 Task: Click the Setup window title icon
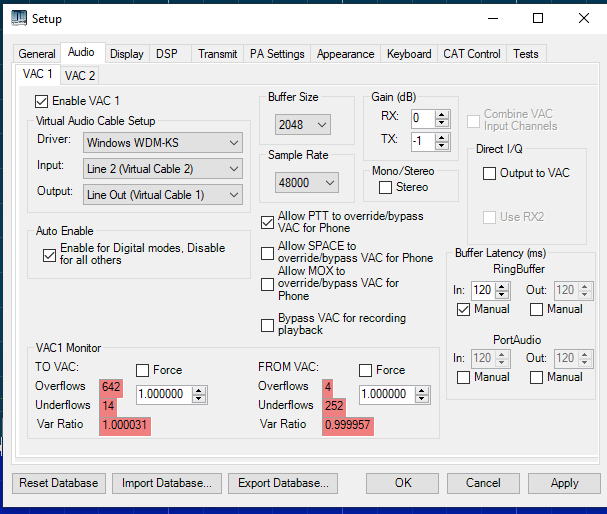(x=19, y=18)
